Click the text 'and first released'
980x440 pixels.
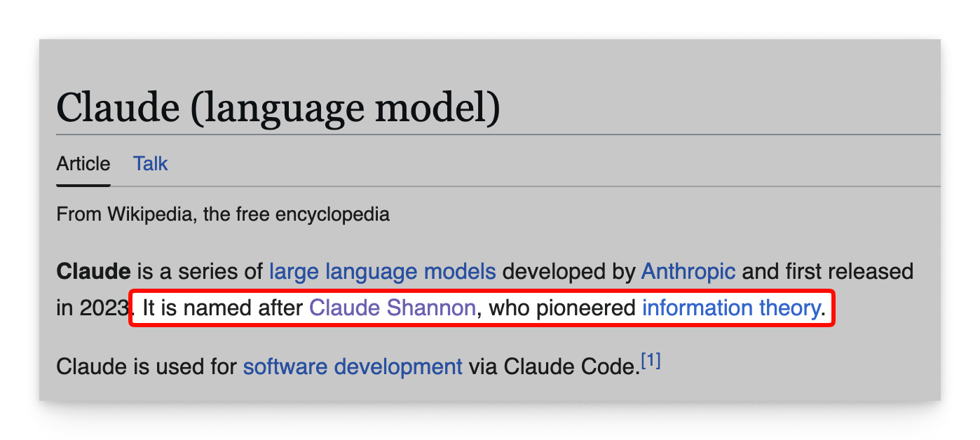[x=828, y=271]
